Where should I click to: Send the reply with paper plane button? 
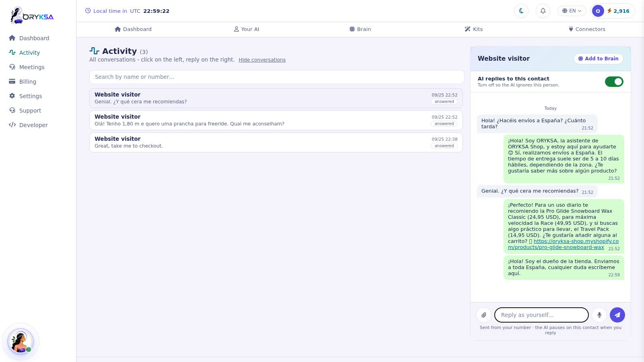[x=617, y=315]
